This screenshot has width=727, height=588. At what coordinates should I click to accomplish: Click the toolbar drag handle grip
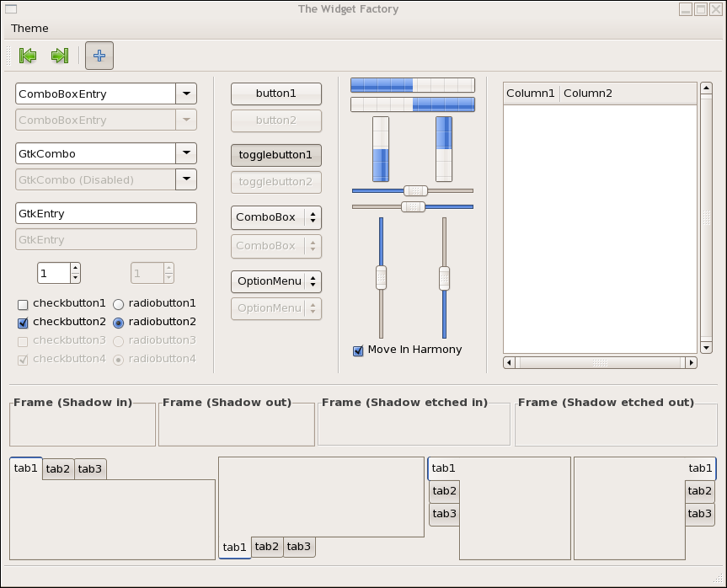click(x=8, y=56)
